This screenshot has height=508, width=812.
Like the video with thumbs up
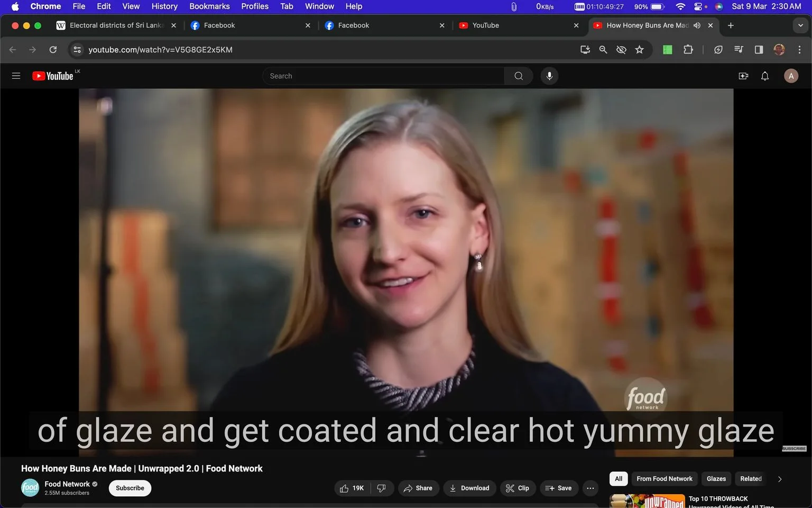coord(352,488)
